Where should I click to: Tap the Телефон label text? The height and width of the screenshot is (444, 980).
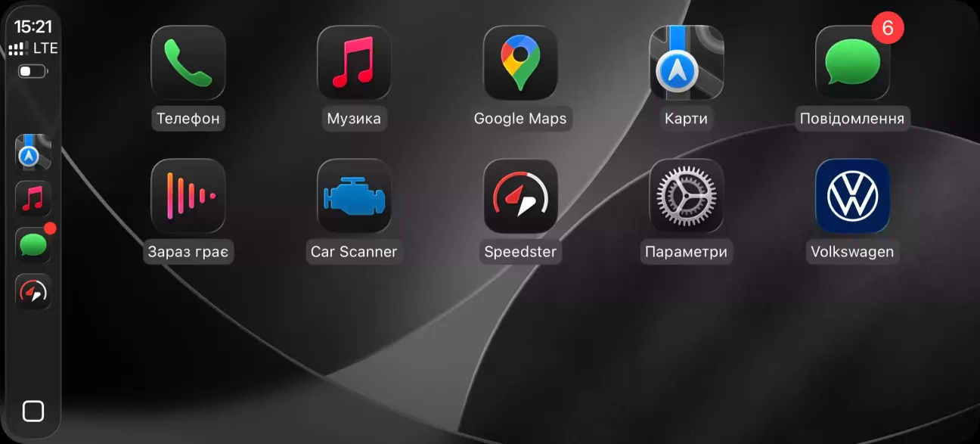pos(188,119)
